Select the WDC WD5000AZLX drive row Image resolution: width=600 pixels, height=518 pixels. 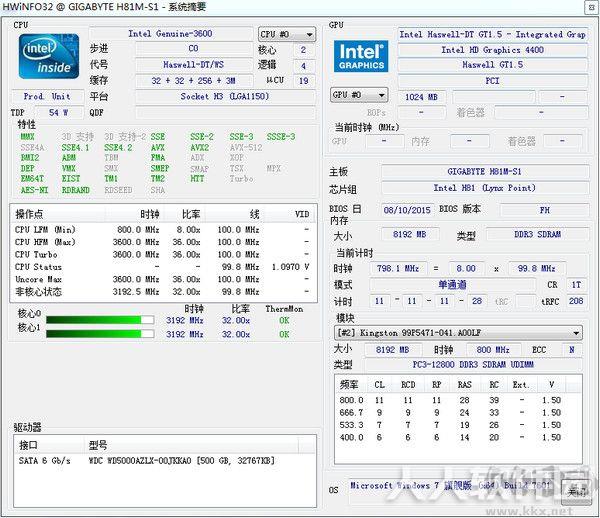(x=165, y=461)
